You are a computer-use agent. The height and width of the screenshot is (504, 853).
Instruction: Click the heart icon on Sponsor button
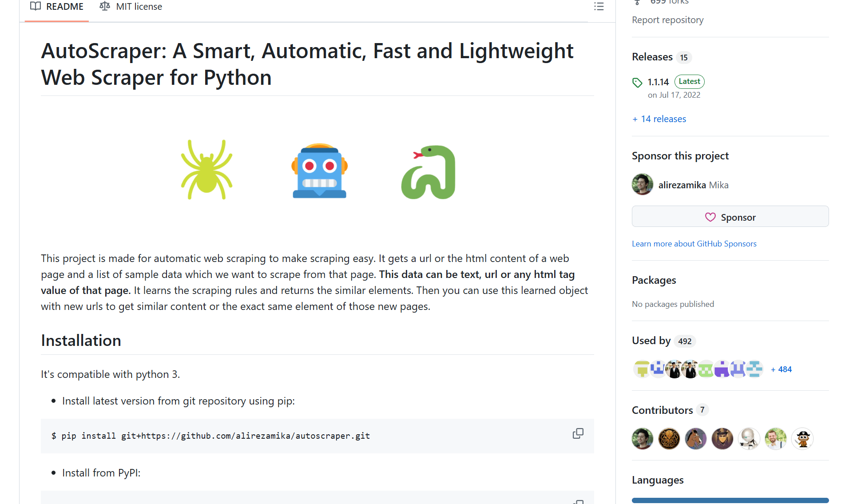click(x=710, y=217)
